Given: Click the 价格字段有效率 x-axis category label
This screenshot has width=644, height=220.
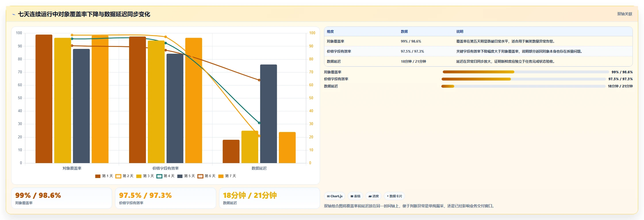Looking at the screenshot, I should point(166,168).
